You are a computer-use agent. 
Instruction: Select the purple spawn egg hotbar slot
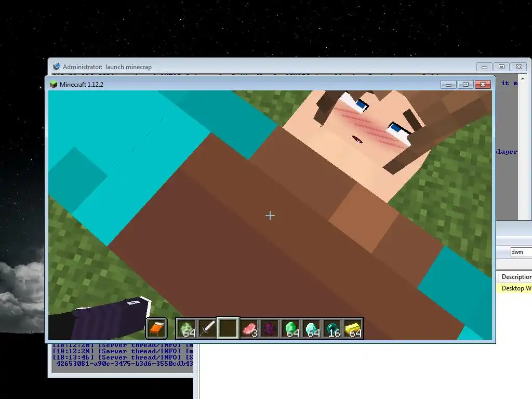(270, 328)
